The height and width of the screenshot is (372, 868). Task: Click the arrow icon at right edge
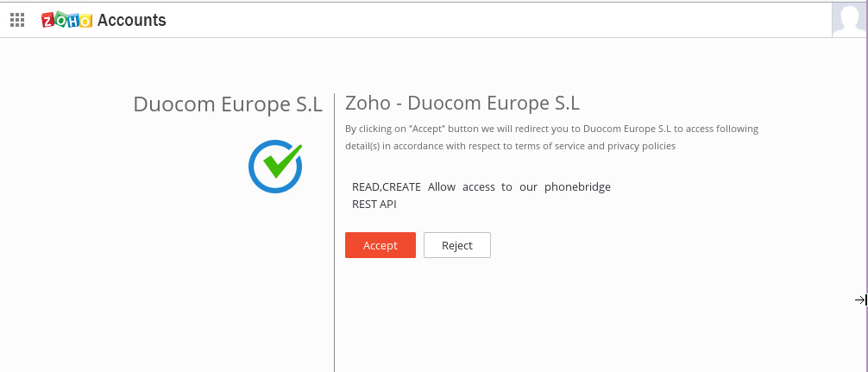860,300
